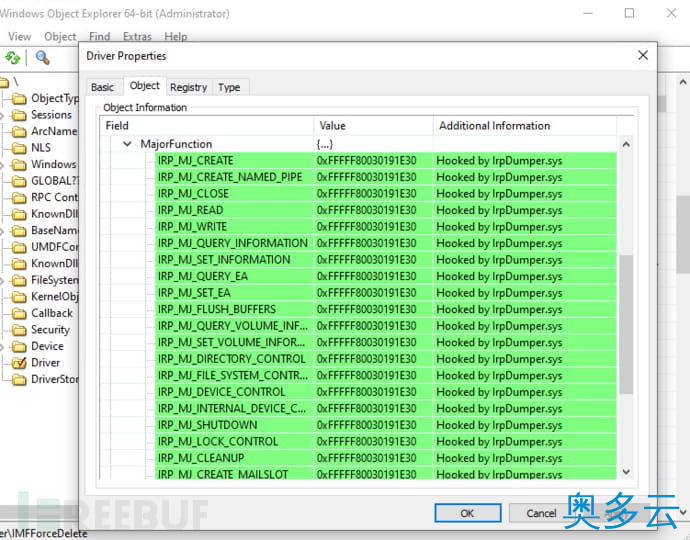This screenshot has width=690, height=540.
Task: Select the IRP_MJ_CREATE row
Action: click(385, 161)
